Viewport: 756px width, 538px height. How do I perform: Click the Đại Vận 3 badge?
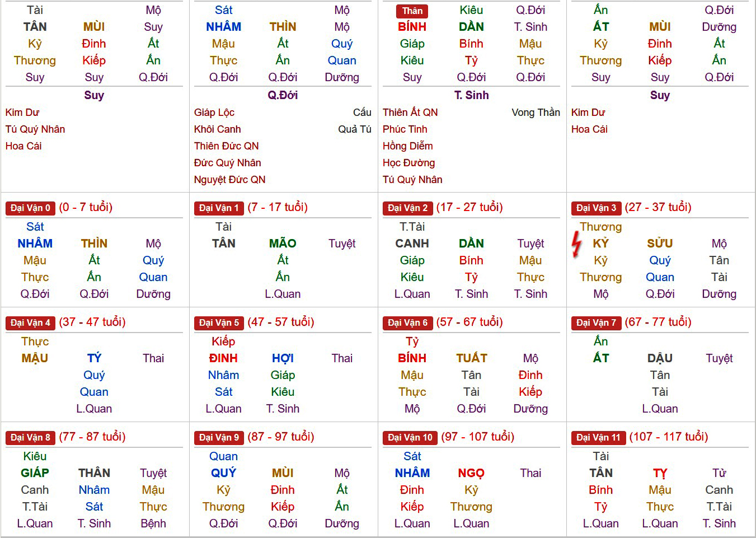(x=596, y=208)
